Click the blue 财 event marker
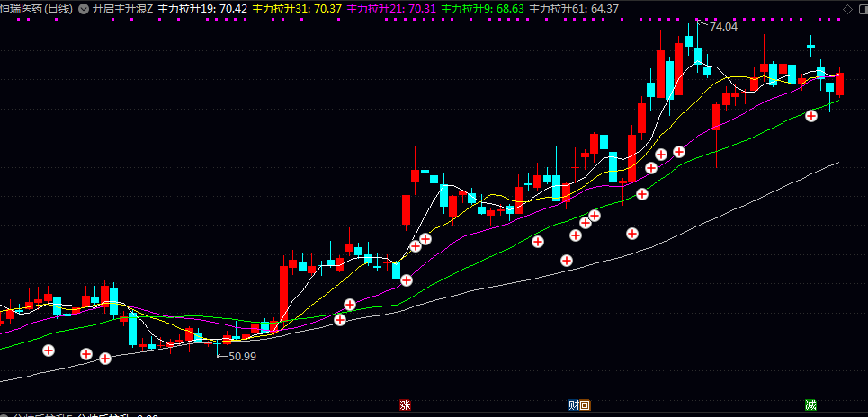868x417 pixels. (x=574, y=404)
